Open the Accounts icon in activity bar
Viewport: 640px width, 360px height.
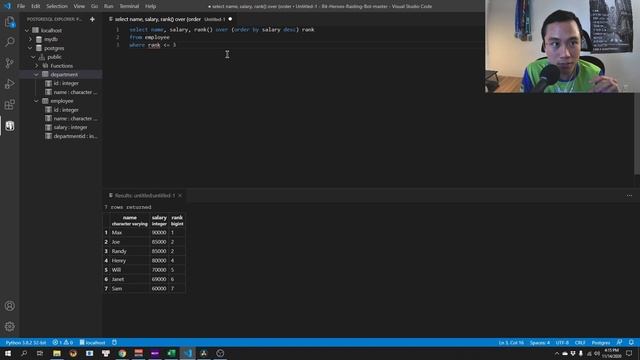(9, 306)
